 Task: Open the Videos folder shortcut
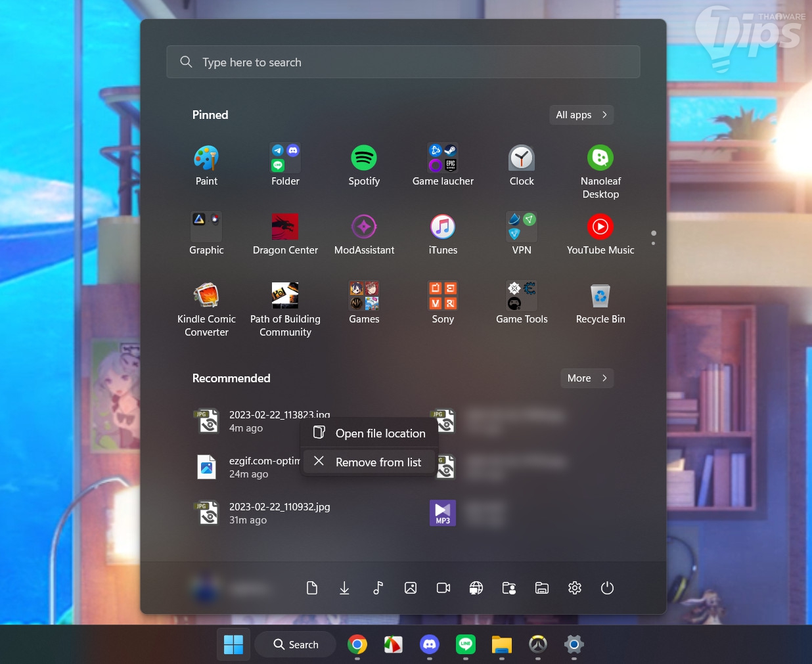click(x=443, y=588)
